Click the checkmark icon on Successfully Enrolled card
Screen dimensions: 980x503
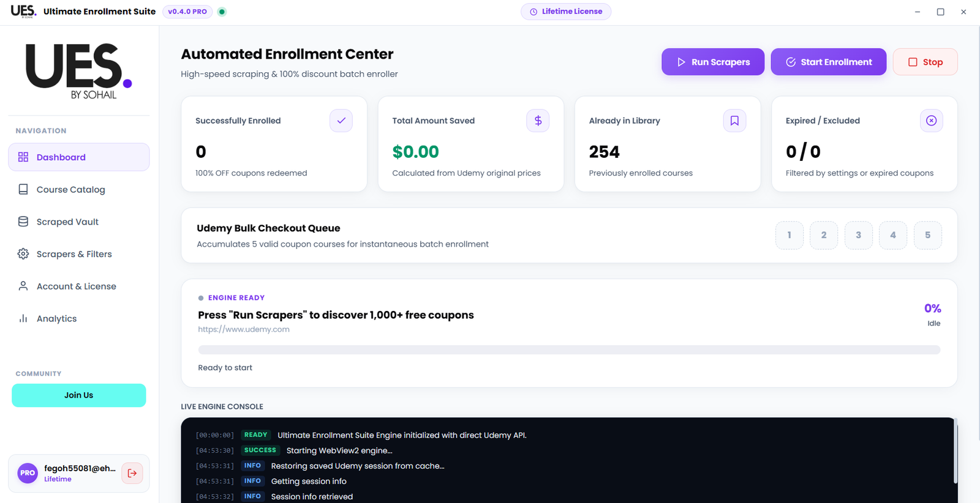[x=341, y=121]
